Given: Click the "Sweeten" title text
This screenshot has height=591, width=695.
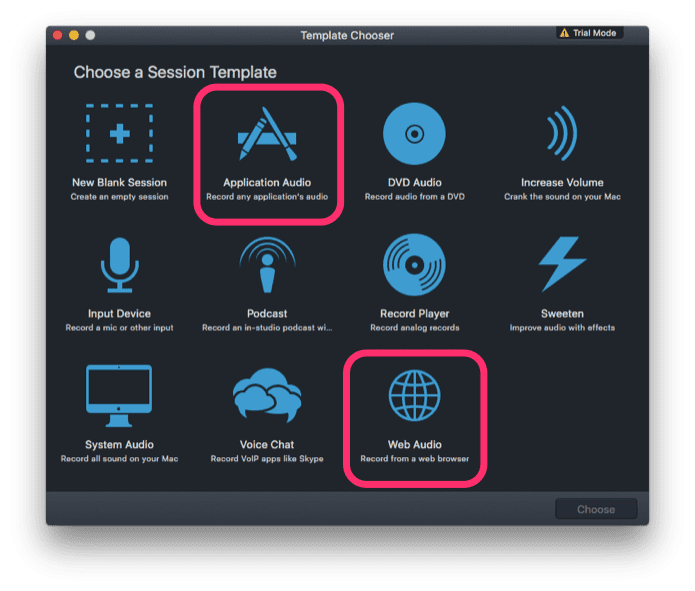Looking at the screenshot, I should pos(562,314).
